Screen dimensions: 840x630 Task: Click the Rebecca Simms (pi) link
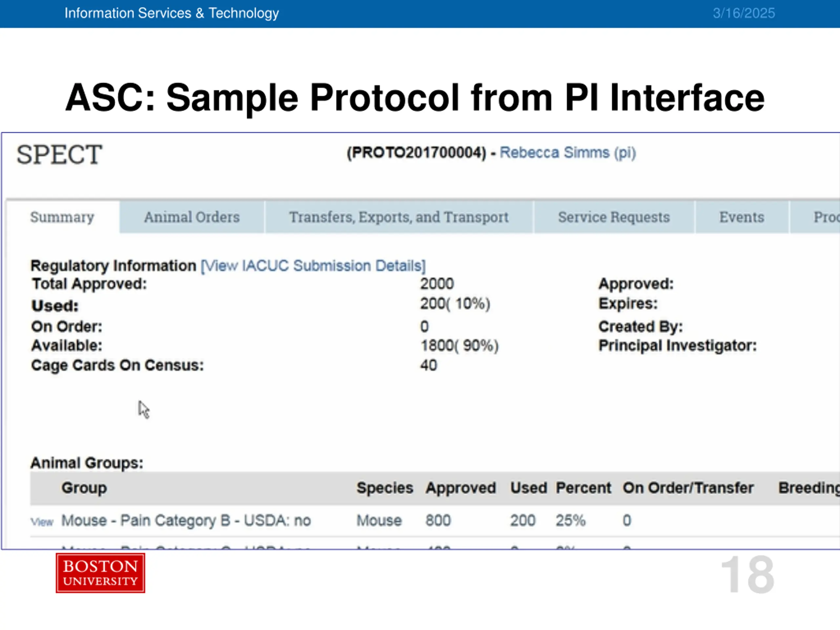(x=568, y=153)
